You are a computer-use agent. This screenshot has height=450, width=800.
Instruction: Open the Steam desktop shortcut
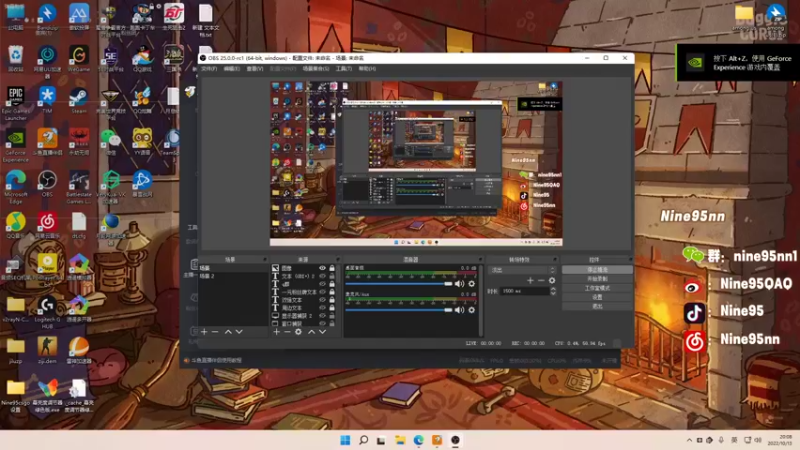pos(79,100)
